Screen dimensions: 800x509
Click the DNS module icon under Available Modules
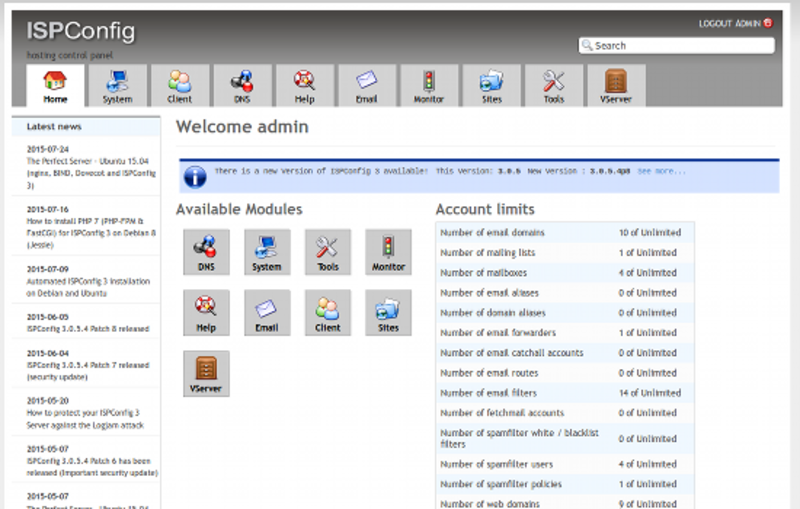pyautogui.click(x=206, y=252)
